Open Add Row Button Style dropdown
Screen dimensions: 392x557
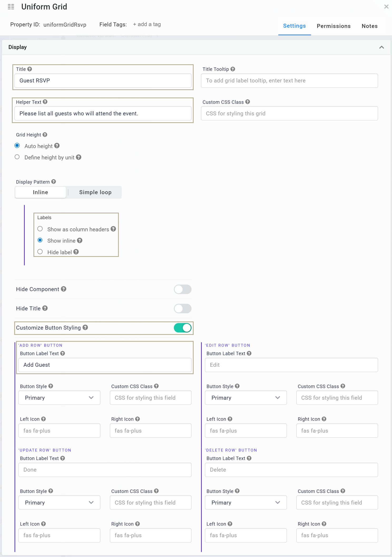[59, 398]
